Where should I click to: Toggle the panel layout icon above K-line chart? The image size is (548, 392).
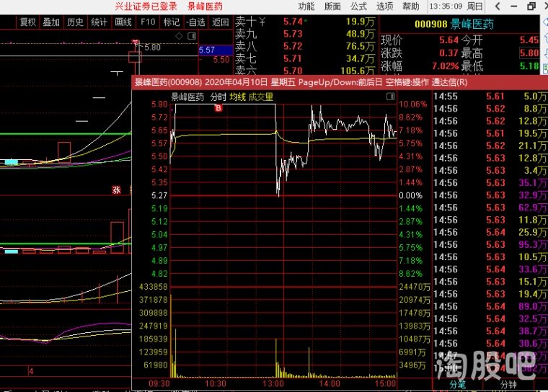coord(192,36)
